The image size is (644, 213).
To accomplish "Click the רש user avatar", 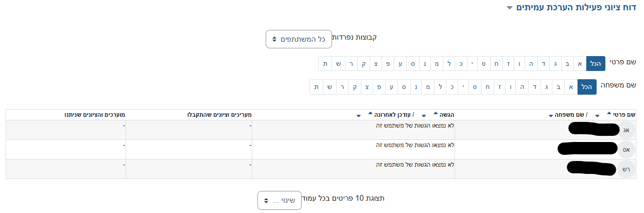I will [x=626, y=169].
